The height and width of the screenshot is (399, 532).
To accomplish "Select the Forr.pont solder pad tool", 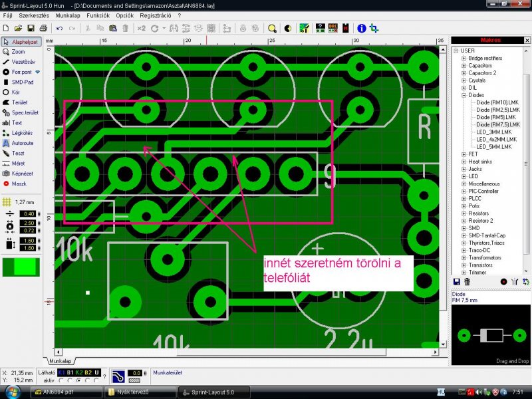I will coord(17,72).
